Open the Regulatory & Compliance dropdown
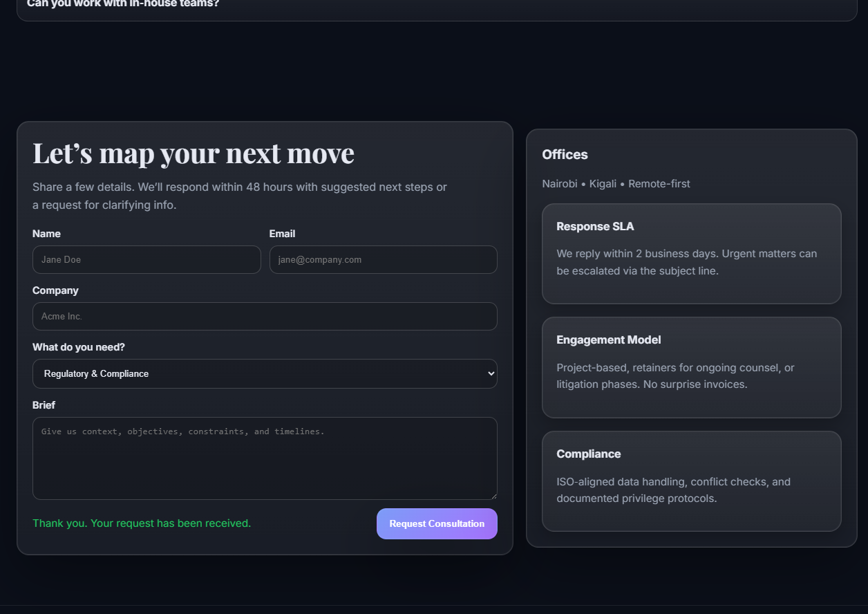The image size is (868, 614). 265,374
